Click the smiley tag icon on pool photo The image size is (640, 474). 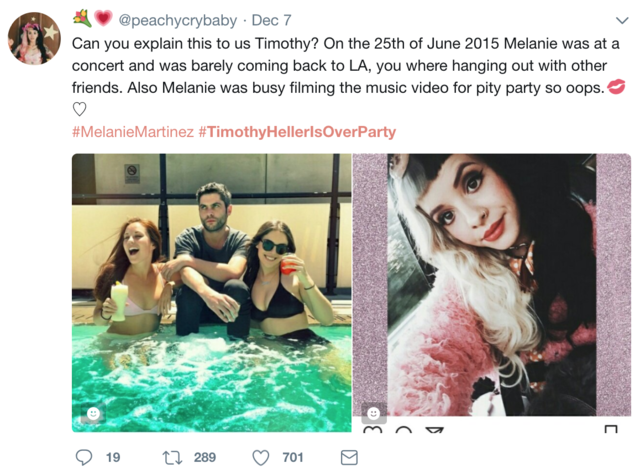point(92,413)
